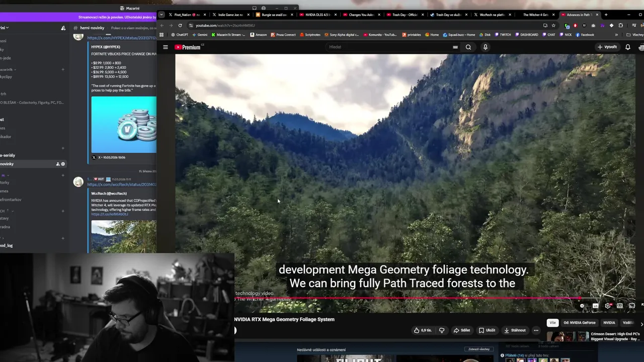Image resolution: width=644 pixels, height=362 pixels.
Task: Click the invite icon on novinky channel
Action: 58,164
